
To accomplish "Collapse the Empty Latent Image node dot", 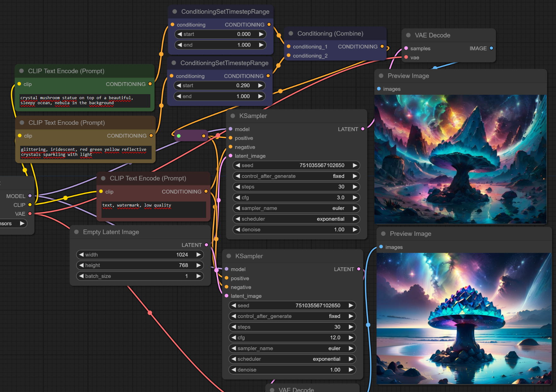I will point(76,232).
